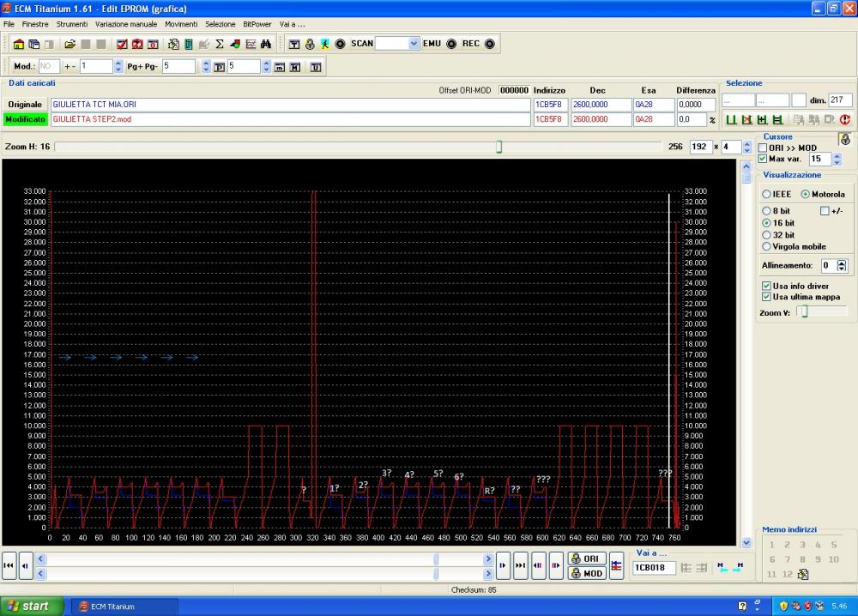Click the upper horizontal scrollbar thumb
858x616 pixels.
tap(436, 559)
